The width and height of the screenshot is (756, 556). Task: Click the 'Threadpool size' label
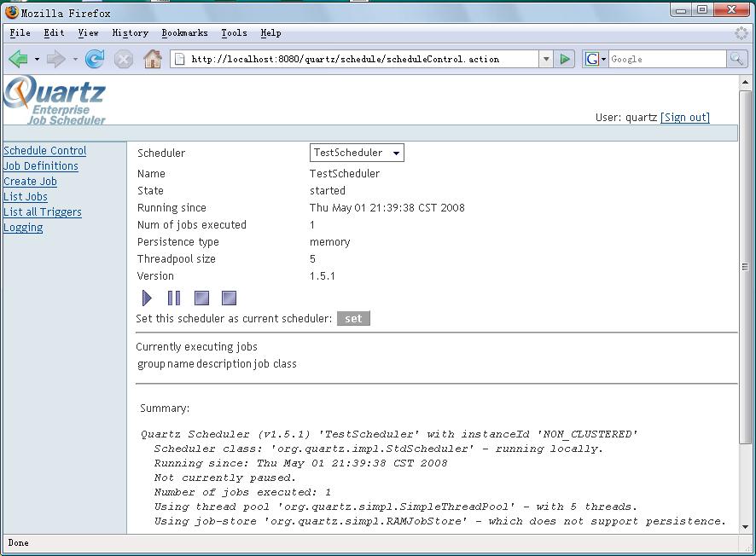point(177,259)
